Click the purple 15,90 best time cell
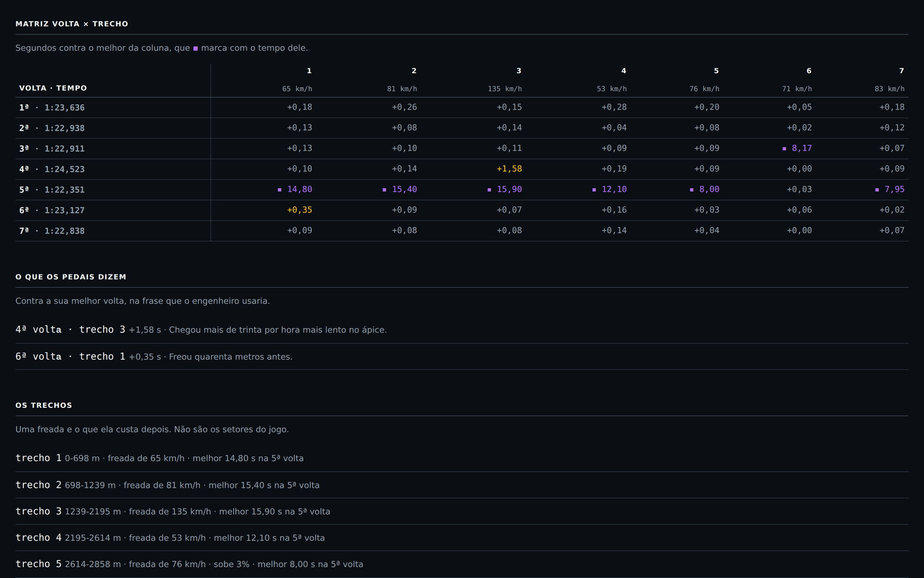The image size is (924, 578). pyautogui.click(x=504, y=189)
